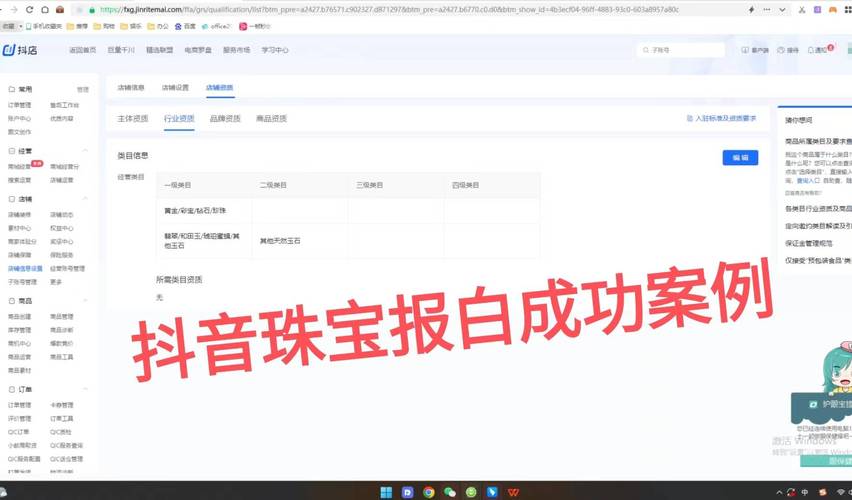Open 订单管理 under 常用 in sidebar
The height and width of the screenshot is (500, 852).
tap(20, 105)
